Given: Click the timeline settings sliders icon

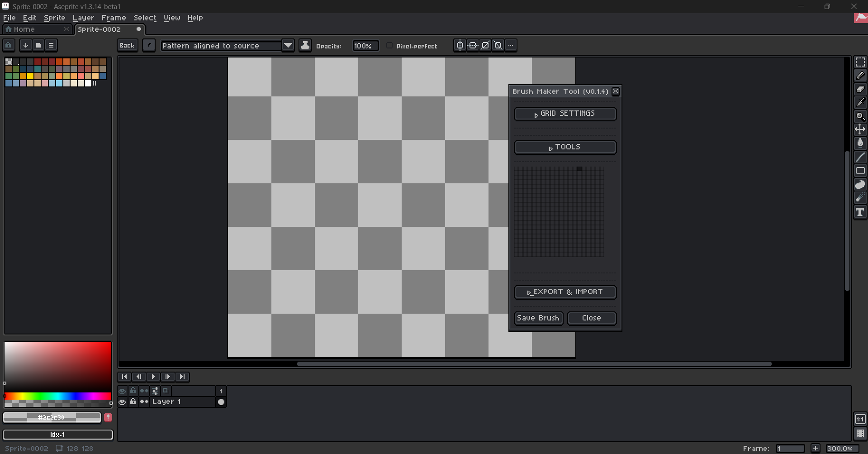Looking at the screenshot, I should (155, 391).
